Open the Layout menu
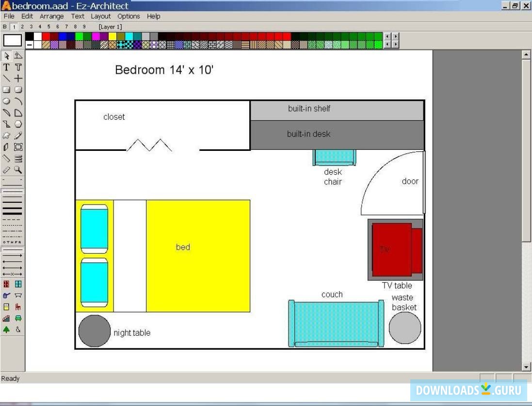Viewport: 532px width, 406px height. click(x=101, y=16)
